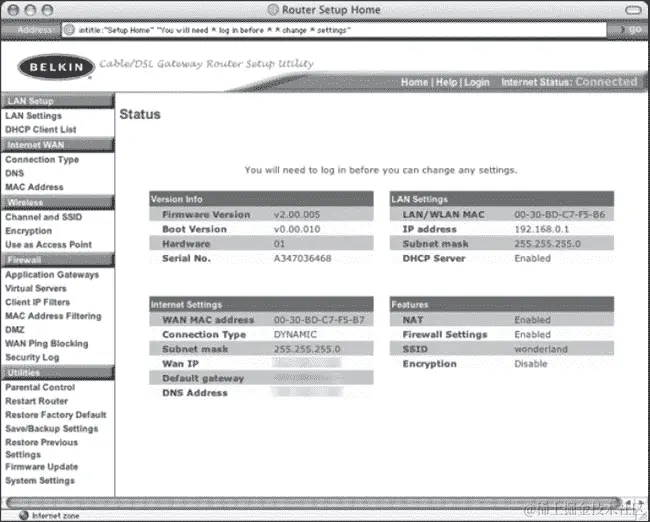Click WAN MAC address 00-30-BD-C7-F5-B7
The width and height of the screenshot is (650, 522).
pyautogui.click(x=319, y=320)
